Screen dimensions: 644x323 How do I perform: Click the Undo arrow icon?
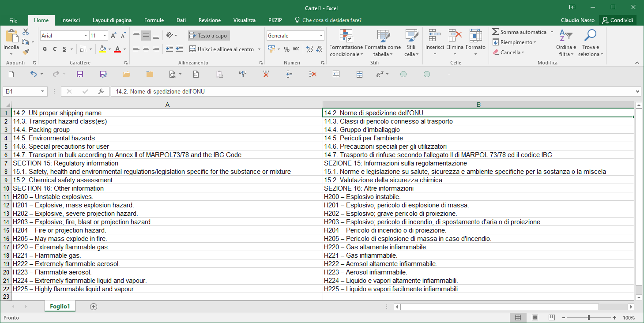point(34,74)
